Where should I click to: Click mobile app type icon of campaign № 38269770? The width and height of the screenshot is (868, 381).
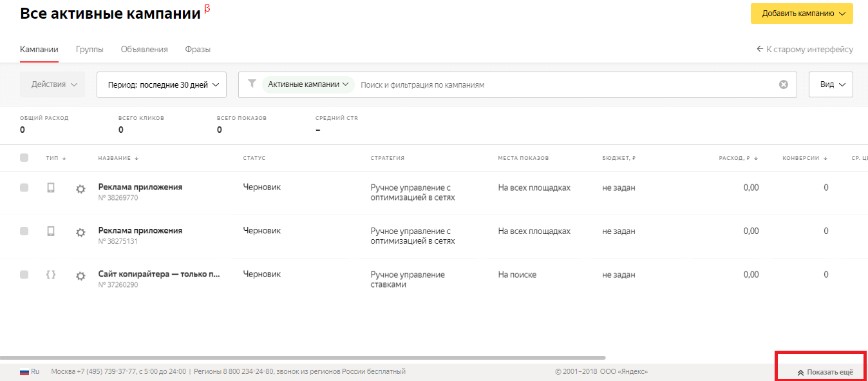coord(51,188)
